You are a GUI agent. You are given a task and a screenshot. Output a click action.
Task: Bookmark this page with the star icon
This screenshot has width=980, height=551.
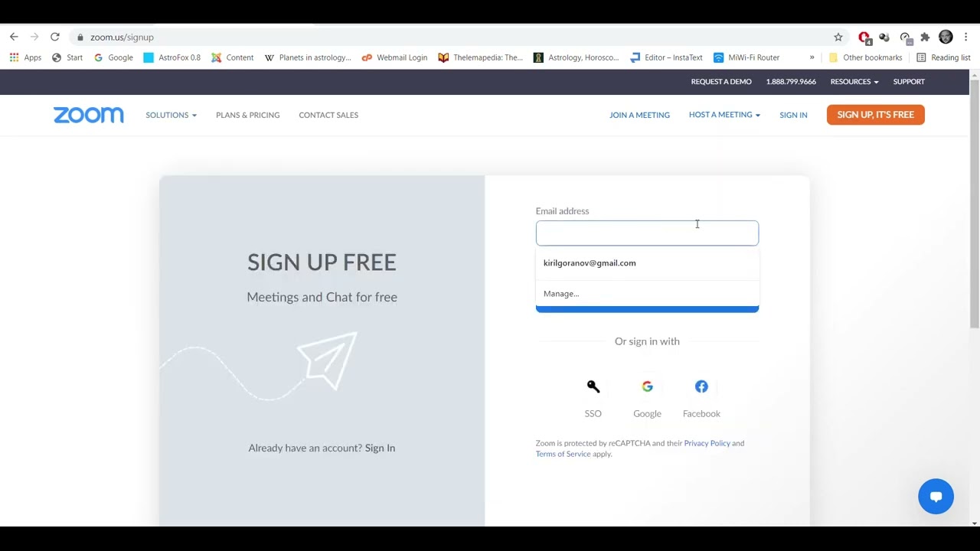(x=838, y=37)
